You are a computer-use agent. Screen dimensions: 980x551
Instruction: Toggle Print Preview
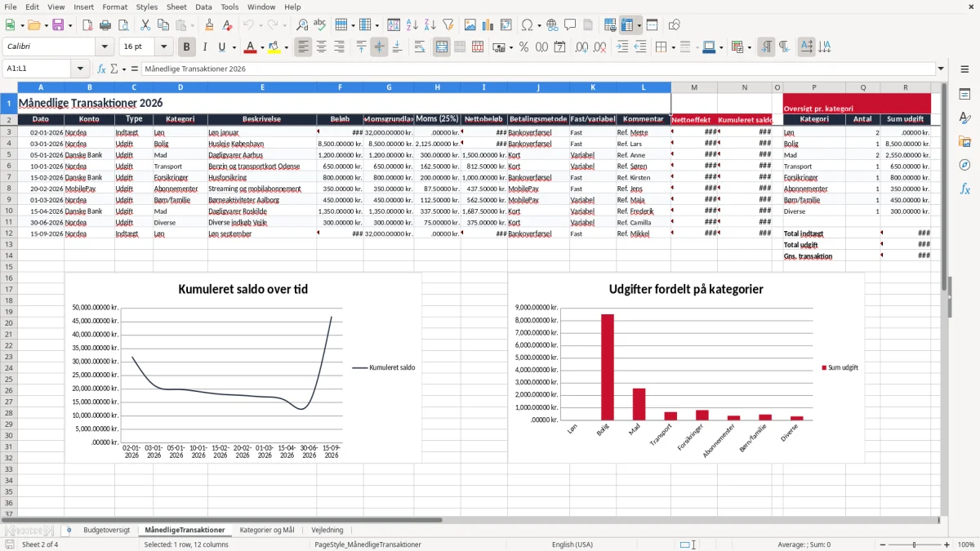[x=122, y=25]
